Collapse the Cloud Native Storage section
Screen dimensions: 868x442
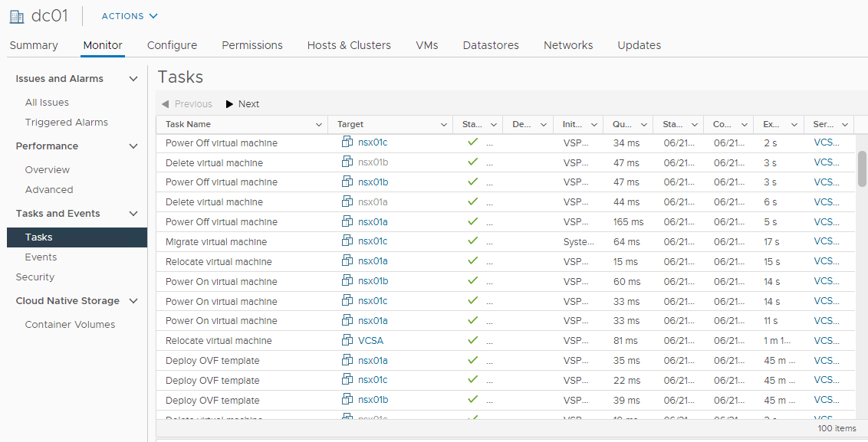coord(133,301)
